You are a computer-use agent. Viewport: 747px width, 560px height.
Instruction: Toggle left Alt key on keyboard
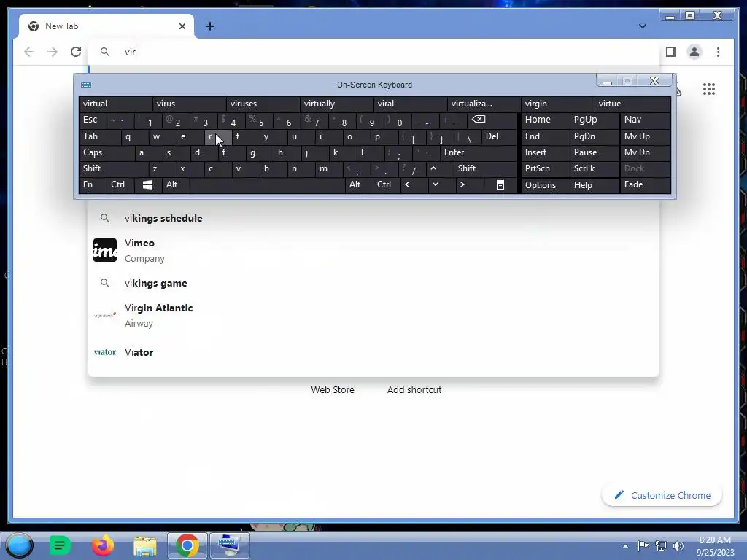[176, 184]
